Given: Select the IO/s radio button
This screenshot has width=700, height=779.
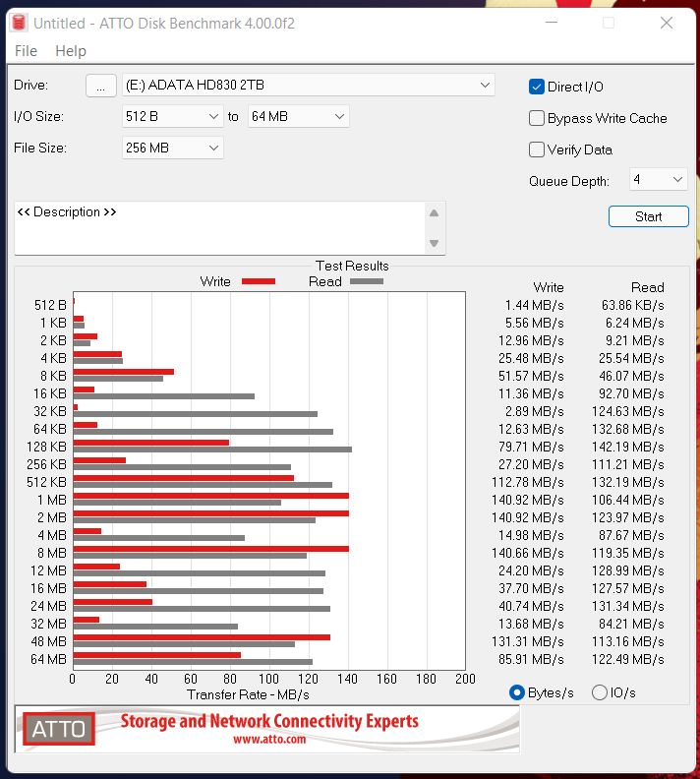Looking at the screenshot, I should (x=599, y=692).
